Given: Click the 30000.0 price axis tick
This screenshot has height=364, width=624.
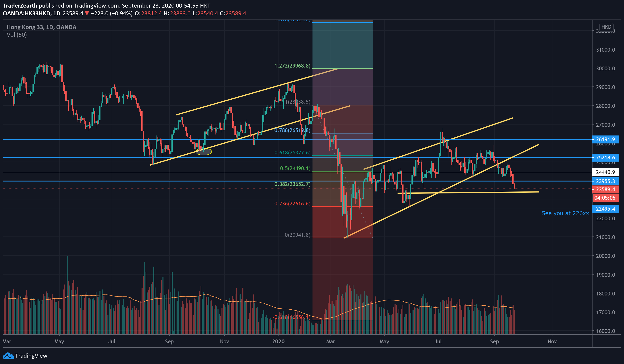Looking at the screenshot, I should coord(605,69).
